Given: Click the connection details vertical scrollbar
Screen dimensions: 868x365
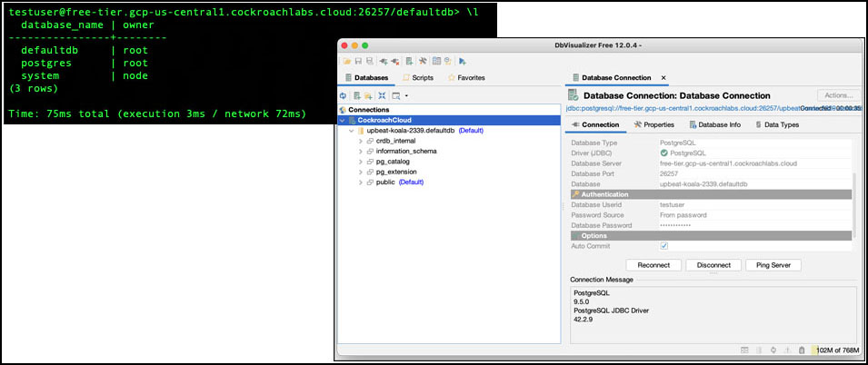Looking at the screenshot, I should pos(854,204).
